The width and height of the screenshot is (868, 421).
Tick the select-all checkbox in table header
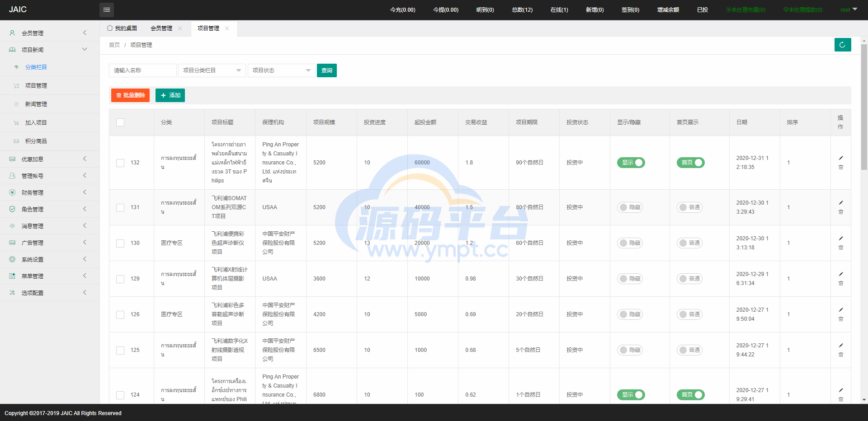coord(120,122)
